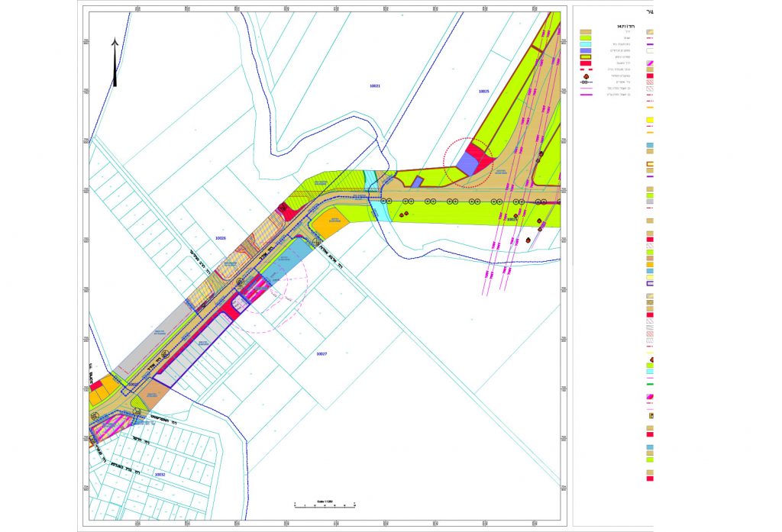The height and width of the screenshot is (532, 782).
Task: Select the lime green legend swatch
Action: pyautogui.click(x=586, y=37)
